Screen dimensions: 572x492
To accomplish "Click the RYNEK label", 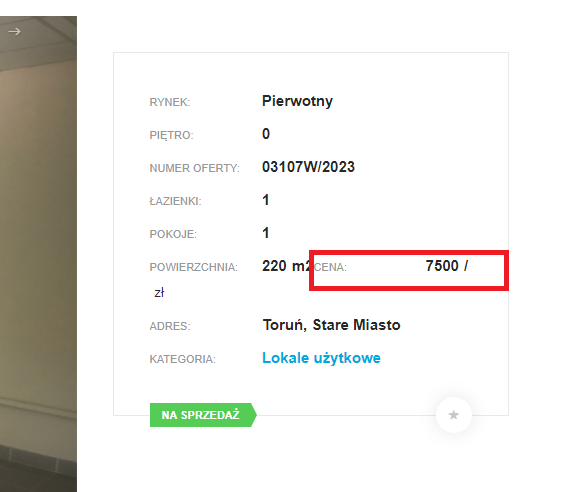I will pyautogui.click(x=170, y=102).
